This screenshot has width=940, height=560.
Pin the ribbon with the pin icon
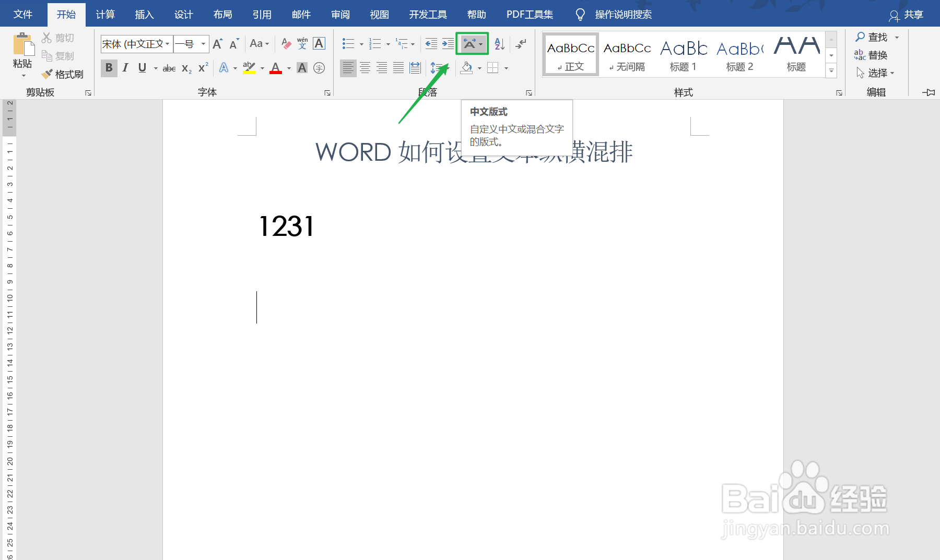point(929,92)
